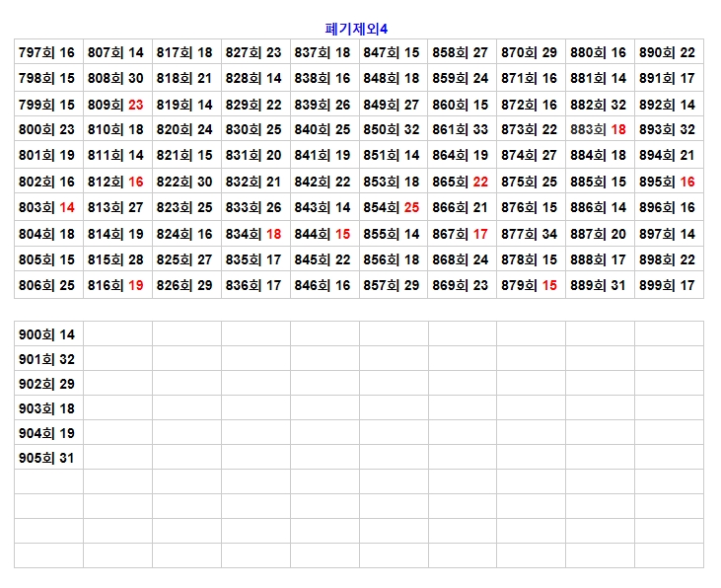The width and height of the screenshot is (721, 588).
Task: Click the cell 865회 with red 22
Action: click(x=462, y=182)
